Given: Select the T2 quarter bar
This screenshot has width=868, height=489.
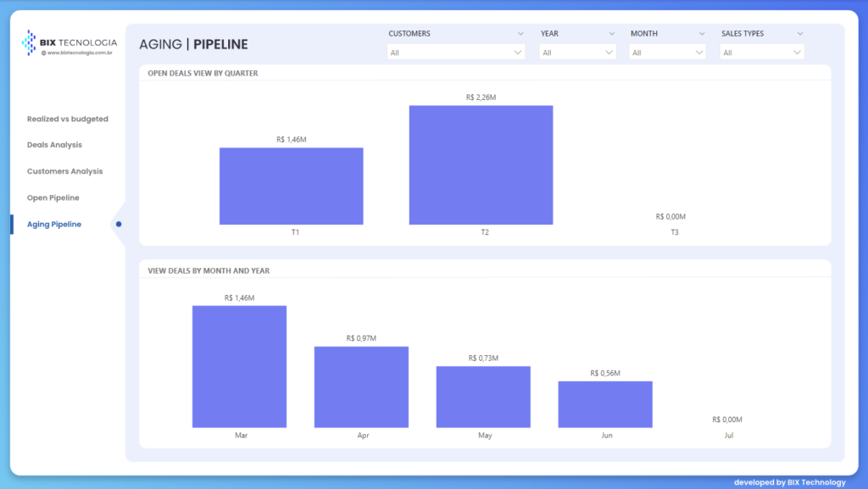Looking at the screenshot, I should pos(481,165).
